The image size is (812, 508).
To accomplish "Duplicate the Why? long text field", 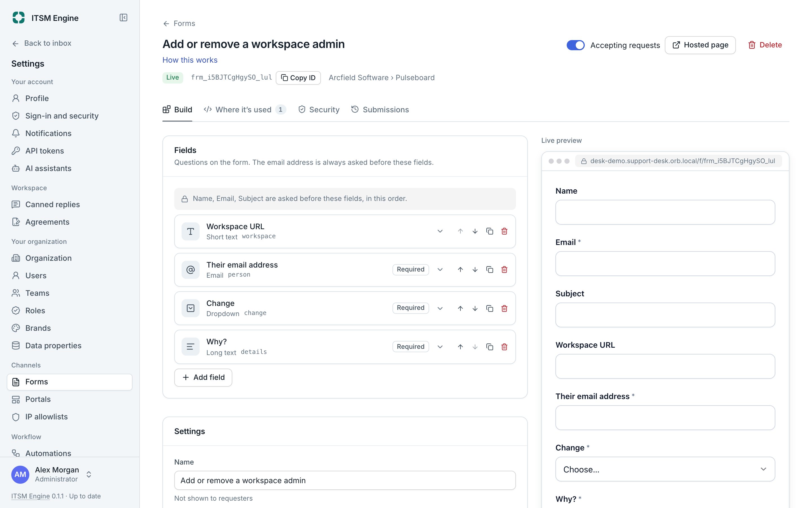I will (x=489, y=347).
